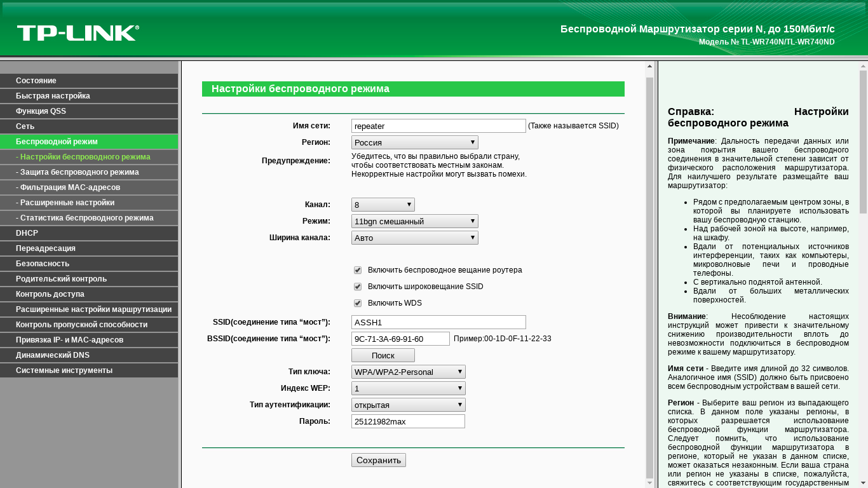Open Системные инструменты section
The height and width of the screenshot is (488, 868).
(x=89, y=370)
